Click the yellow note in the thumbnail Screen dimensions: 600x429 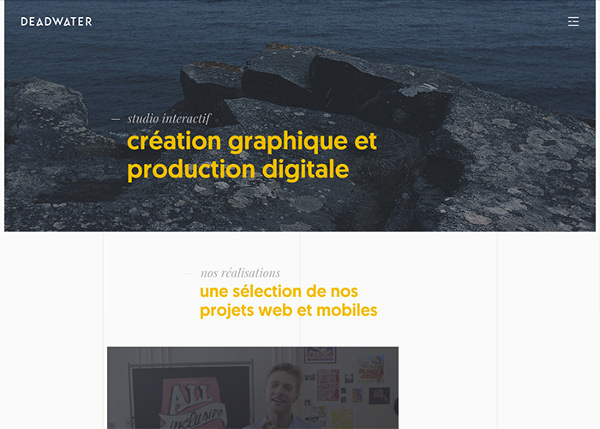(342, 419)
